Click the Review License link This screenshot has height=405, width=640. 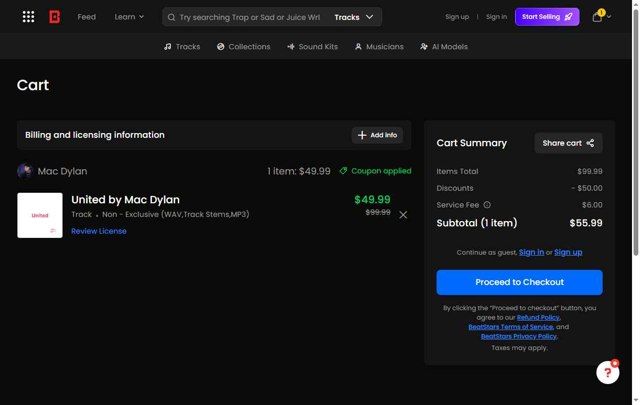coord(99,231)
